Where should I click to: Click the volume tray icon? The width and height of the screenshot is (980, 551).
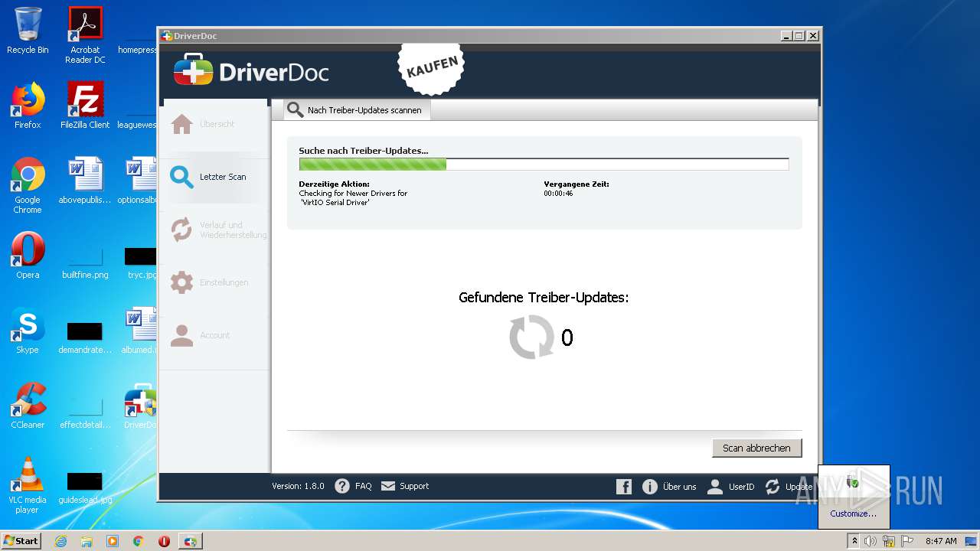click(871, 541)
